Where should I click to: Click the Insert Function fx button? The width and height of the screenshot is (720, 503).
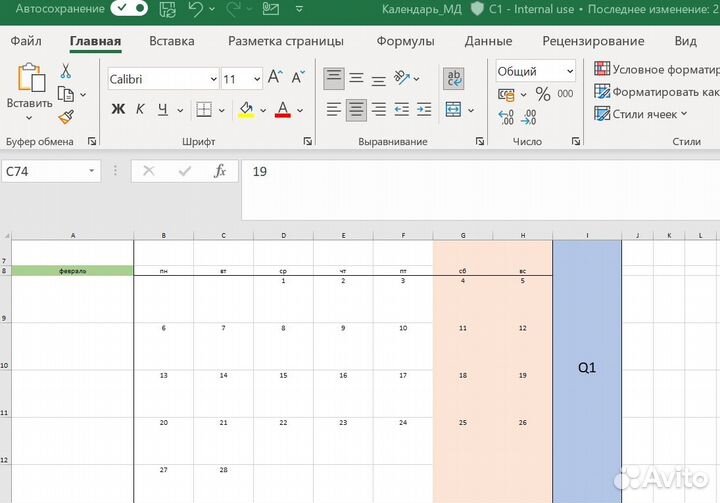pos(220,171)
